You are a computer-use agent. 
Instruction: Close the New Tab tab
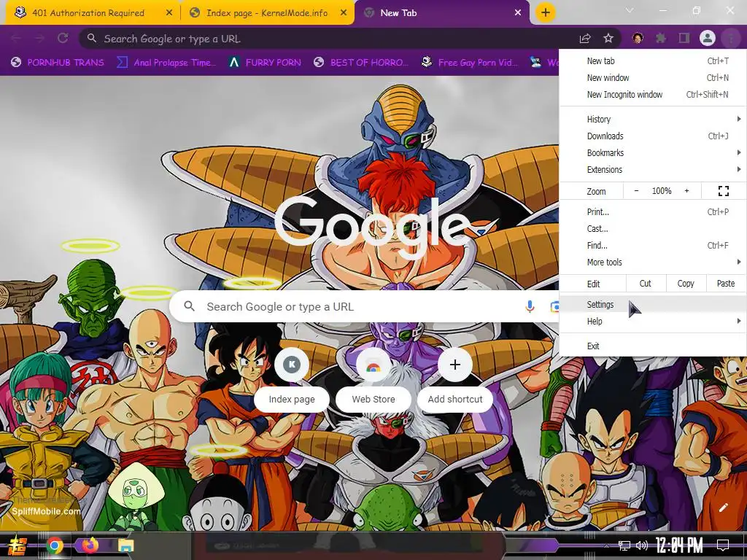pos(518,13)
